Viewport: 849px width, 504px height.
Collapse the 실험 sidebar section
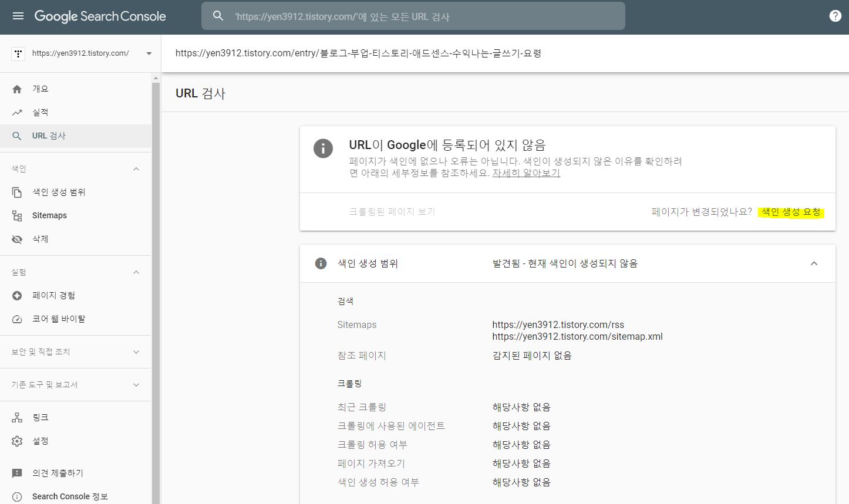click(136, 272)
